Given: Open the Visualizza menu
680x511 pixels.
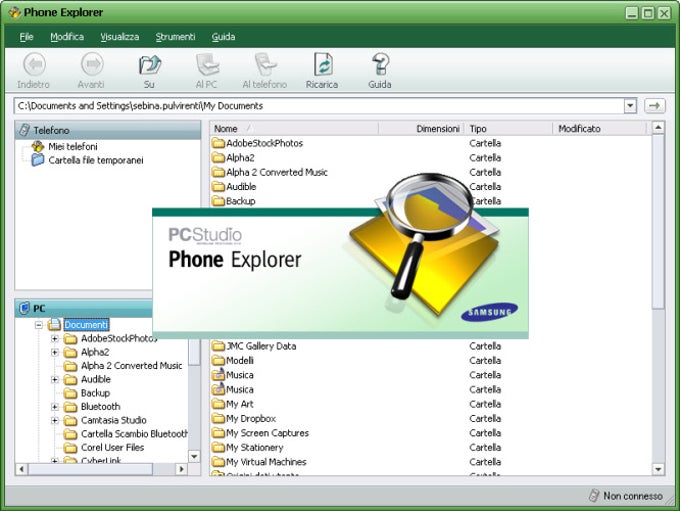Looking at the screenshot, I should 120,37.
